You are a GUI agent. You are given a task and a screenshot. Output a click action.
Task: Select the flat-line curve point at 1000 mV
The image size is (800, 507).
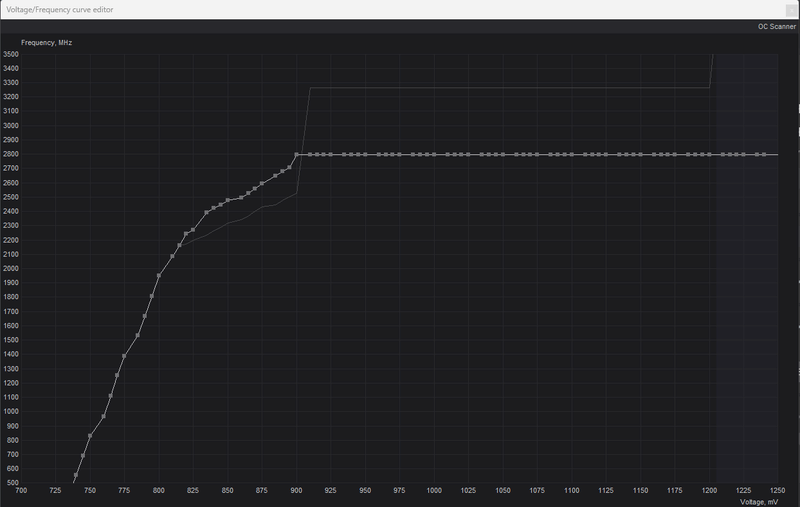[x=434, y=155]
